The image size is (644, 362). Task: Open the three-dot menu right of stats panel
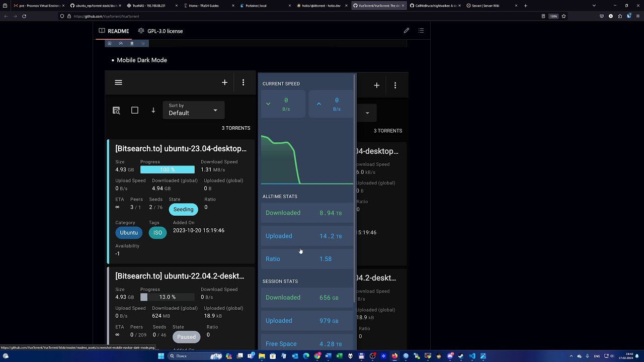395,85
